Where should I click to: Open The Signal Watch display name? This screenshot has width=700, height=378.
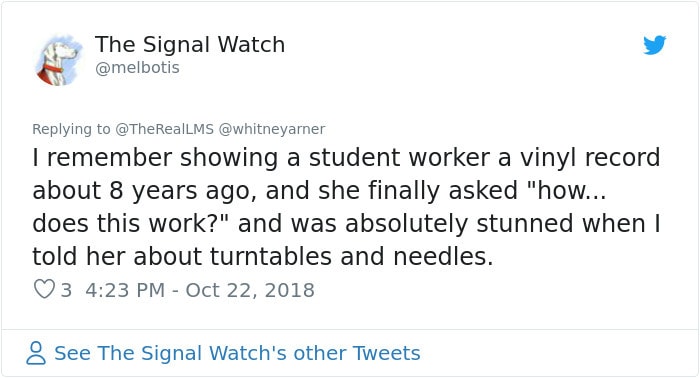(x=190, y=44)
